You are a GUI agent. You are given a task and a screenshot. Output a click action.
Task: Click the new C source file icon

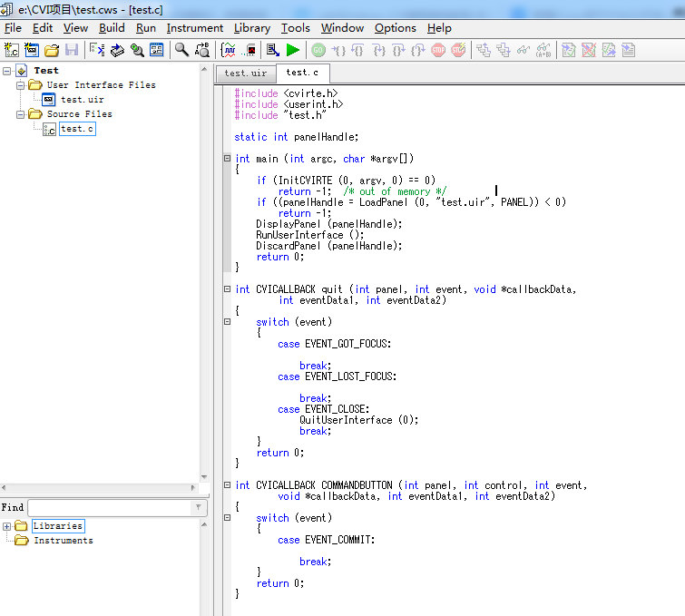coord(12,50)
